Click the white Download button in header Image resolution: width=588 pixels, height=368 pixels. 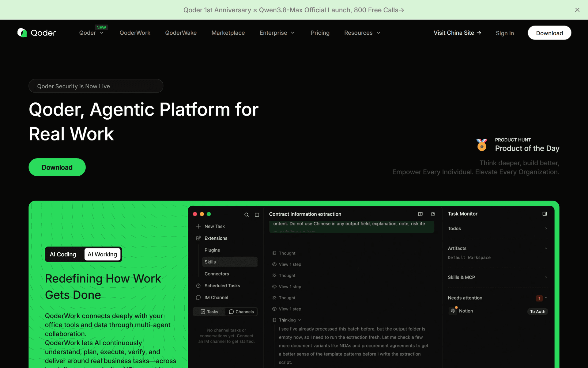click(549, 33)
